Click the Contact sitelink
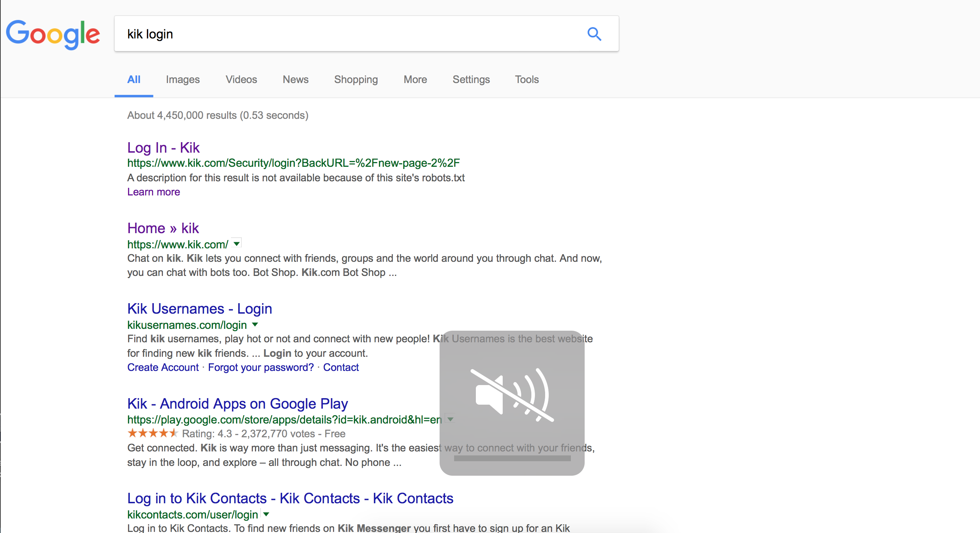 tap(341, 367)
